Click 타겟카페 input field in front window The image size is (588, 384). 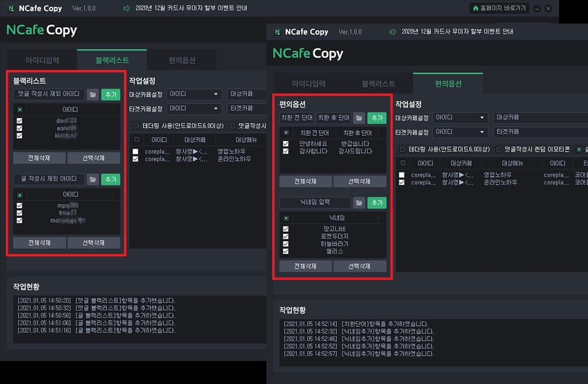click(x=540, y=132)
